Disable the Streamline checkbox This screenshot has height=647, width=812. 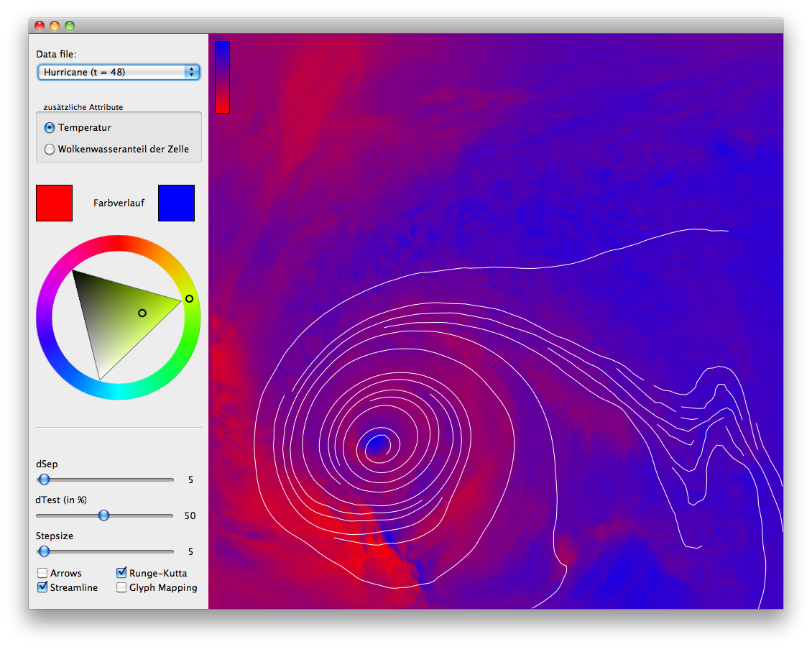pyautogui.click(x=43, y=588)
